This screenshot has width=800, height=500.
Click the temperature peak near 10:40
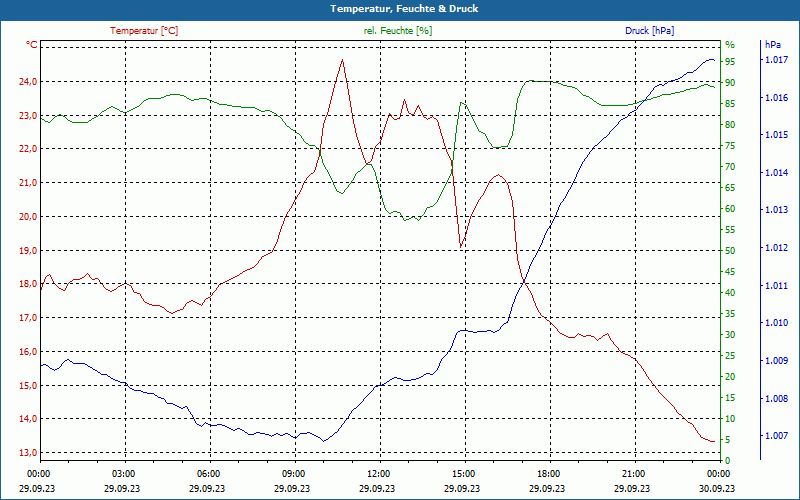[x=342, y=60]
